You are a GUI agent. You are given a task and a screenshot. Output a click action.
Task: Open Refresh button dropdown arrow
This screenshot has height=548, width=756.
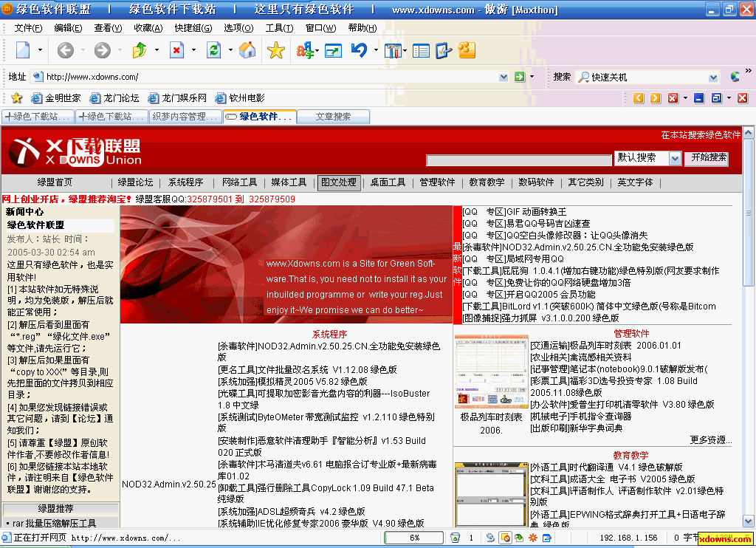[x=230, y=49]
